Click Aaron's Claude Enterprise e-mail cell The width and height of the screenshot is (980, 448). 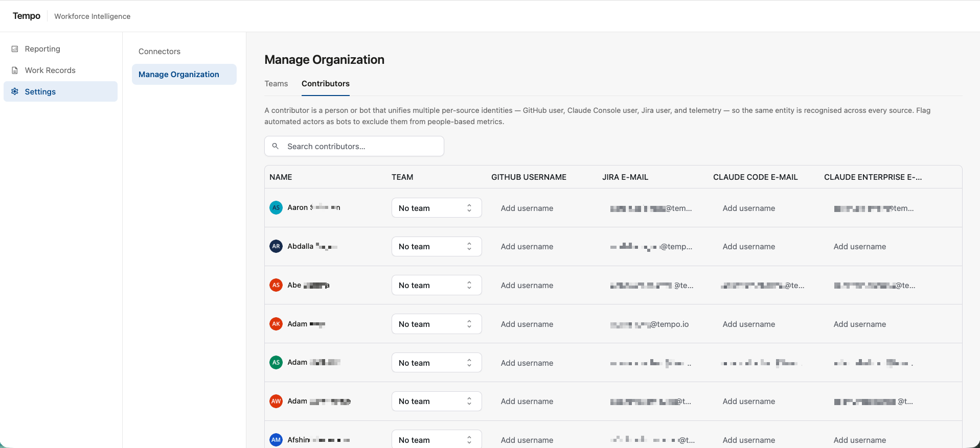(874, 208)
